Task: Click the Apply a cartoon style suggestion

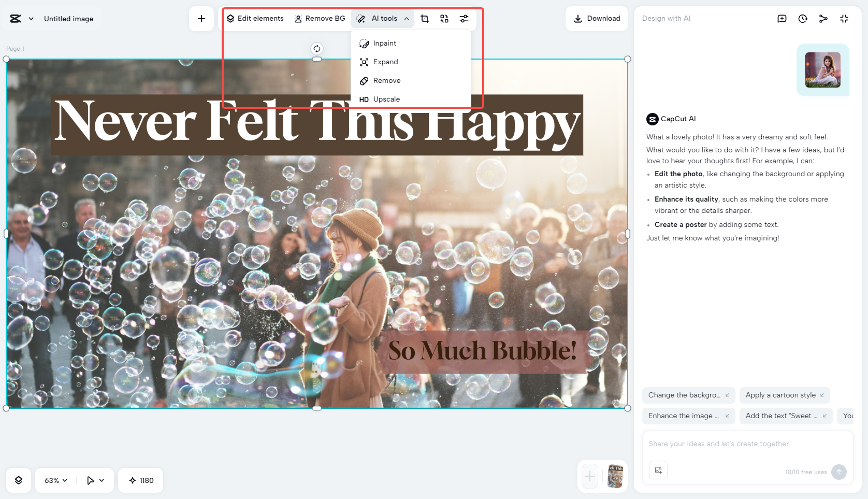Action: 785,395
